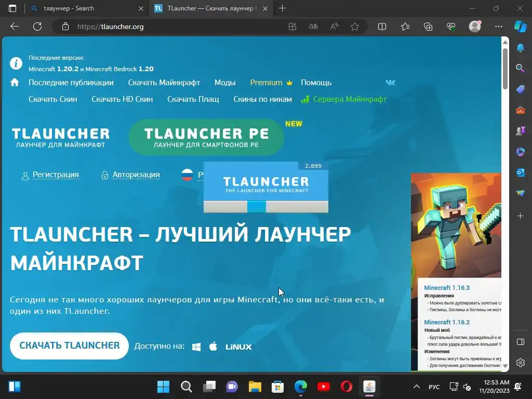Viewport: 532px width, 399px height.
Task: Open Minecraft 1.16.3 changelog heading
Action: 447,288
